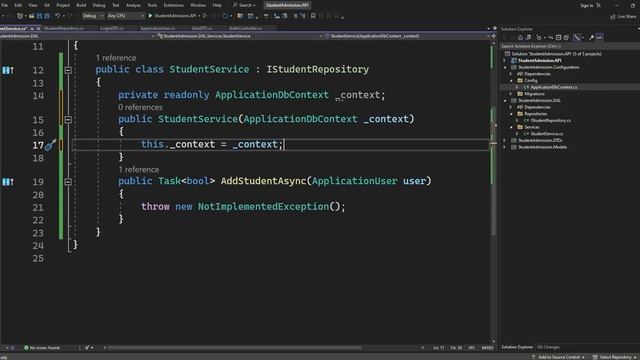Open the Debug menu
The image size is (640, 360).
[99, 5]
